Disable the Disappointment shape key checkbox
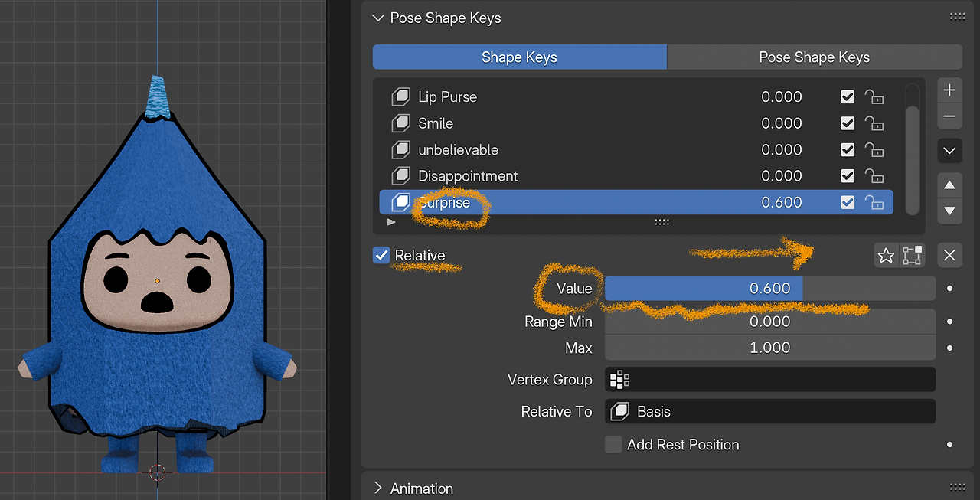The image size is (980, 500). (848, 175)
